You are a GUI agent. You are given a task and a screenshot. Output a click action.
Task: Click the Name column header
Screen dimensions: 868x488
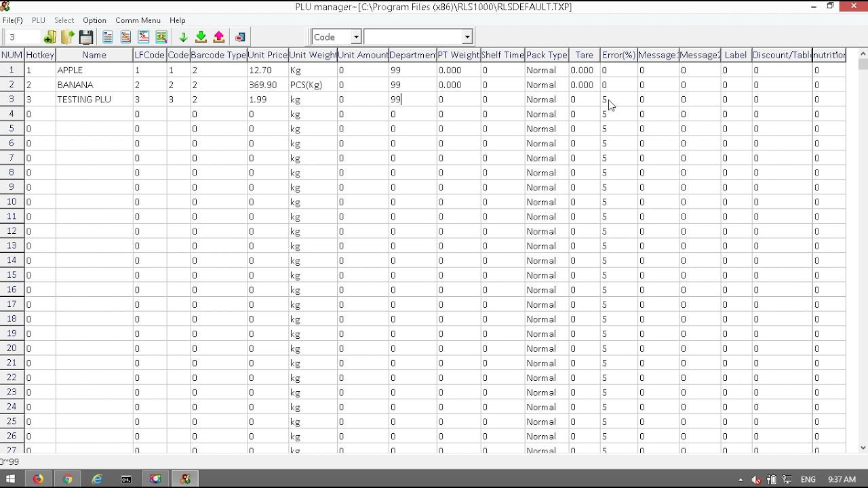94,55
